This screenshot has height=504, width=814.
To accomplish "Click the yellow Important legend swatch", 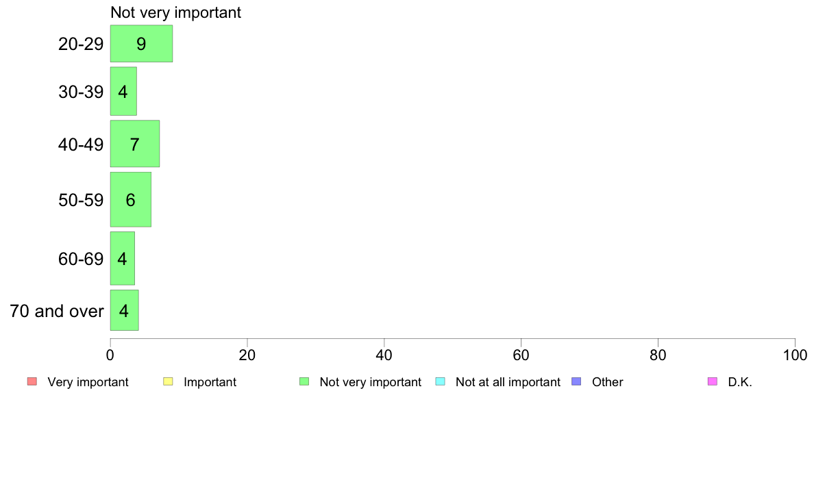I will [168, 381].
